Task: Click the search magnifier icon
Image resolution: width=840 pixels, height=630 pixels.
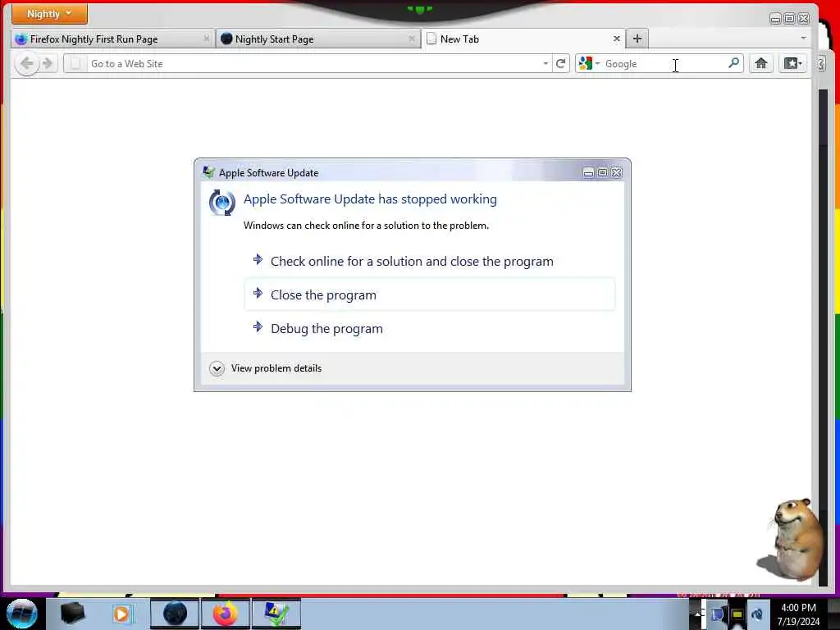Action: point(734,63)
